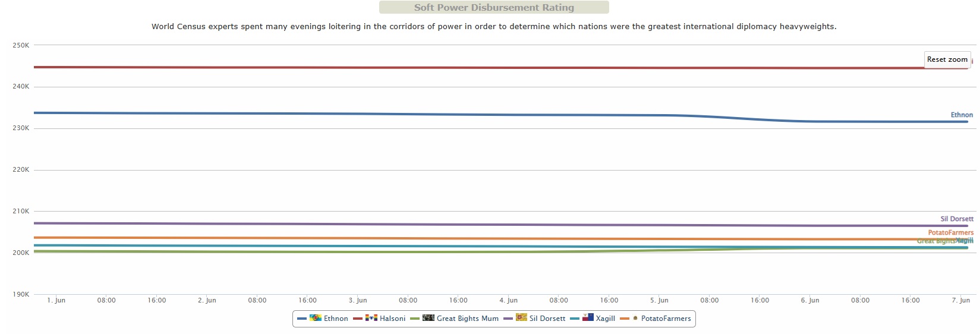Click the 220K y-axis label
This screenshot has height=334, width=980.
pyautogui.click(x=21, y=170)
